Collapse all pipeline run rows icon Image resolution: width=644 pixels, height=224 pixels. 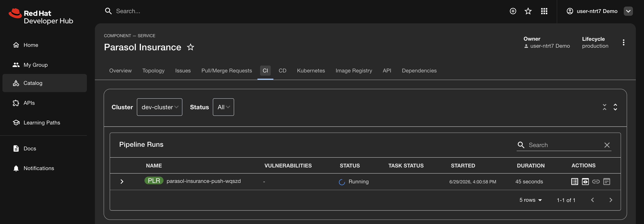point(605,107)
